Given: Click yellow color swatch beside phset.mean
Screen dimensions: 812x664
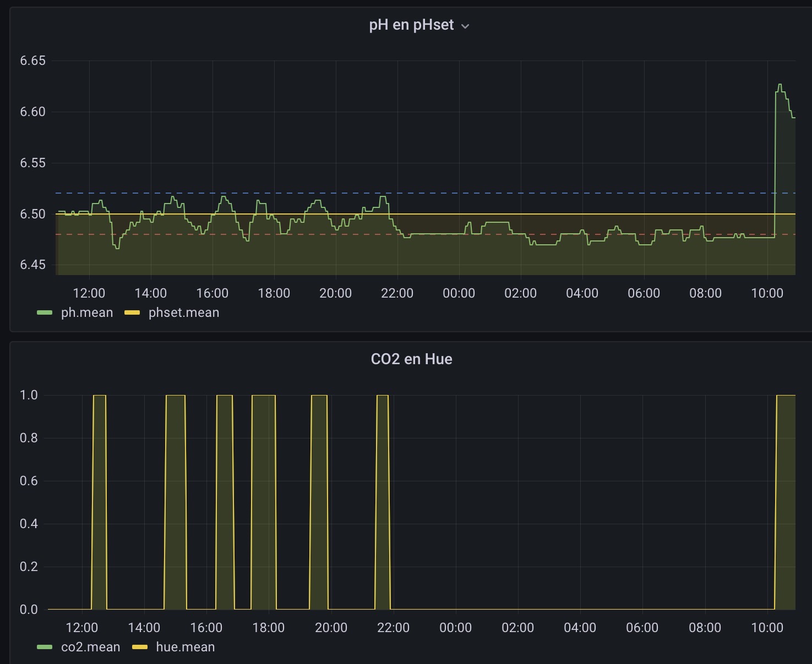Looking at the screenshot, I should coord(132,312).
